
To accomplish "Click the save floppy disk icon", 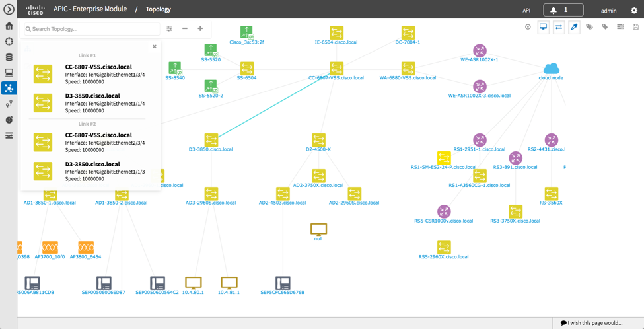I will [x=635, y=27].
